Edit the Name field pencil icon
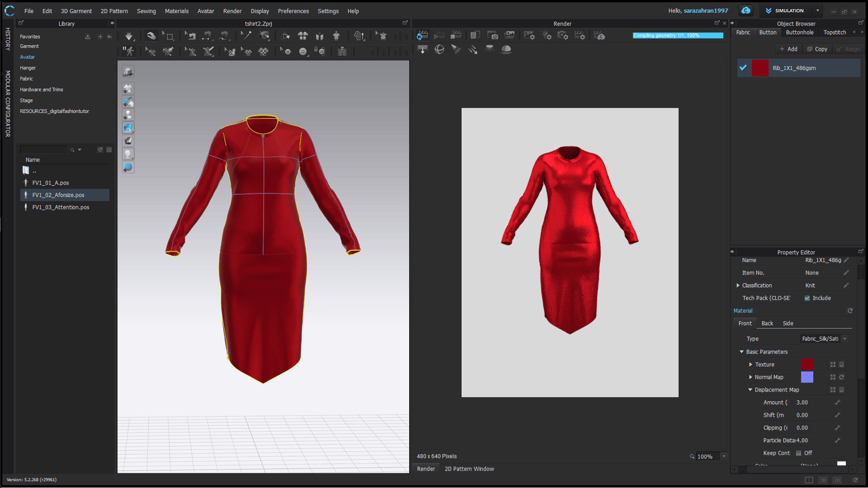Screen dimensions: 868x488 (x=846, y=260)
